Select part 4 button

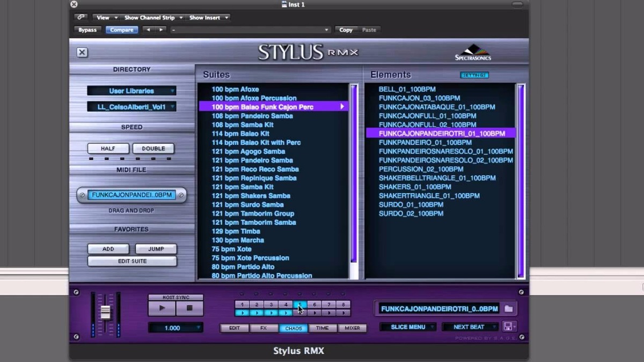(x=286, y=305)
